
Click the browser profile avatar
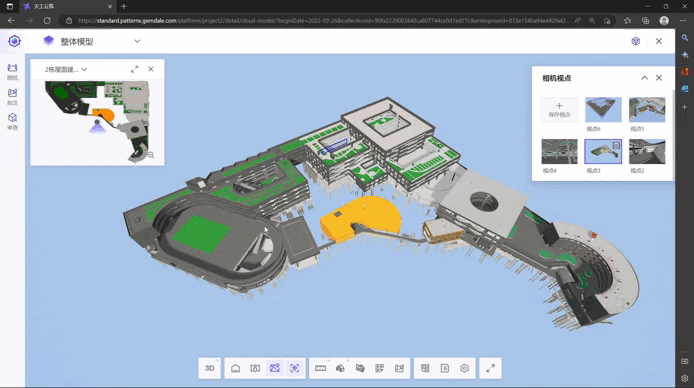[x=664, y=20]
